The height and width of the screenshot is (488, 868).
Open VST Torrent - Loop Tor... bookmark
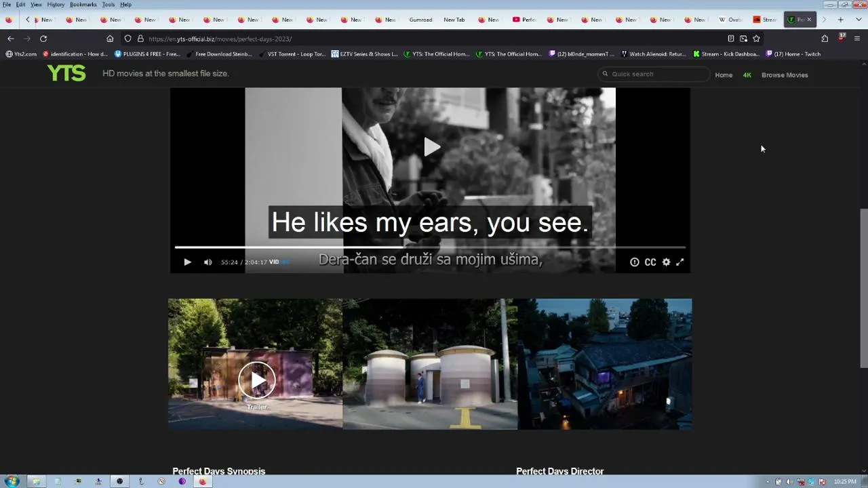[292, 54]
